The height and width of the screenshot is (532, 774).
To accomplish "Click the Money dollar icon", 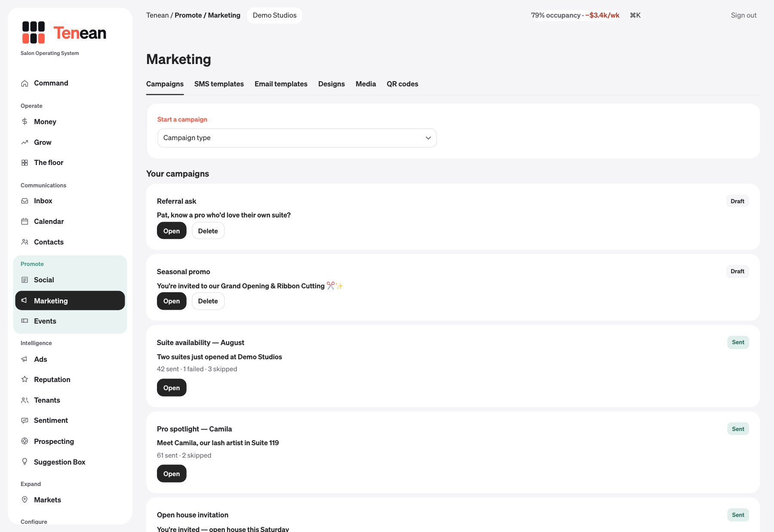I will (x=25, y=122).
